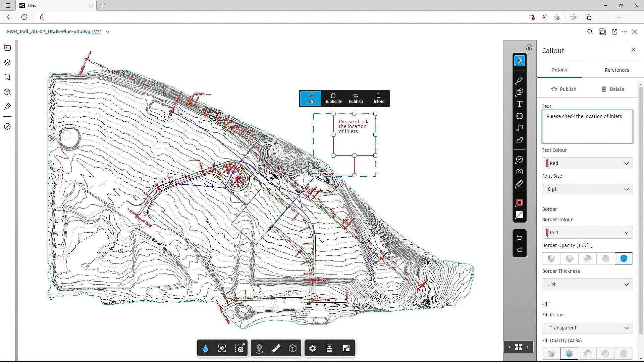644x362 pixels.
Task: Select the 40% fill opacity option
Action: point(569,354)
